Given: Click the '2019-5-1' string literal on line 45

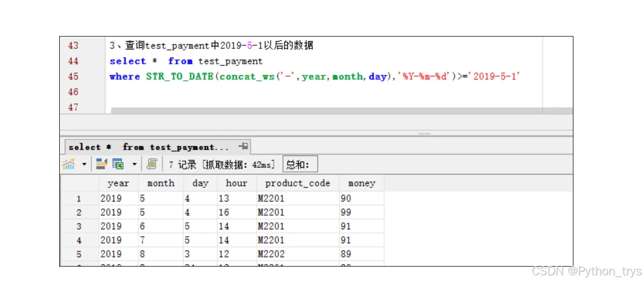Looking at the screenshot, I should [495, 77].
